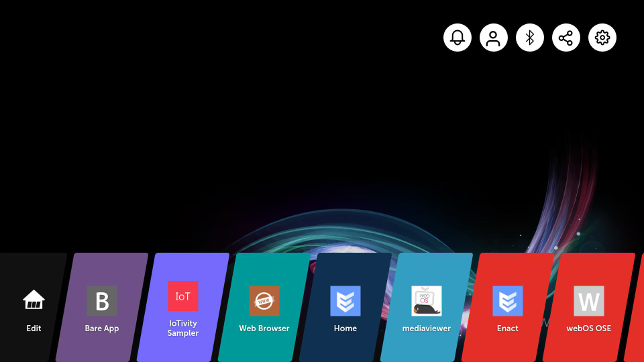The image size is (644, 362).
Task: Click the share connections icon
Action: coord(566,38)
